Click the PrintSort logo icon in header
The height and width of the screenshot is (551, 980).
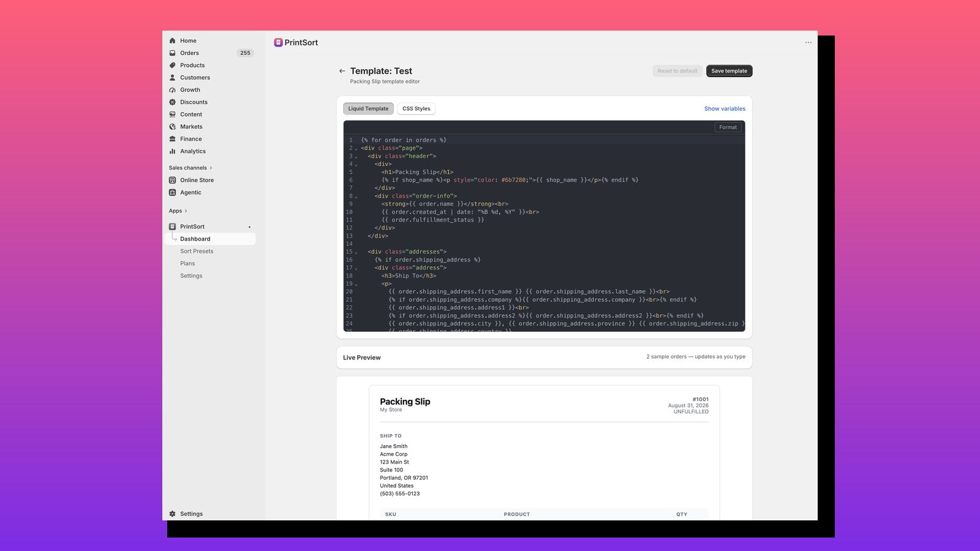pos(278,42)
